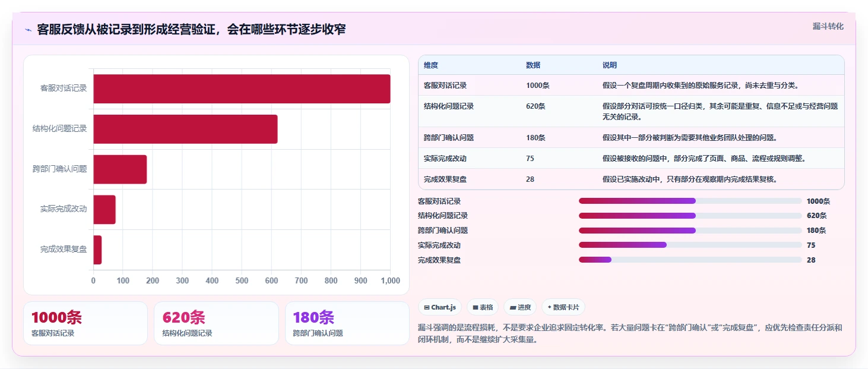Click the 跨部门确认问题 table row label
Image resolution: width=868 pixels, height=369 pixels.
[448, 138]
